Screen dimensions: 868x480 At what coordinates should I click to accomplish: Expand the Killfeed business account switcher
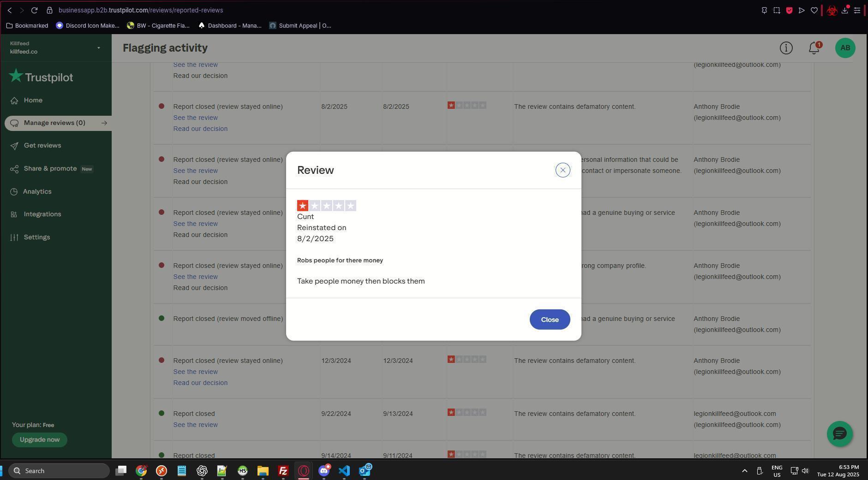point(55,47)
